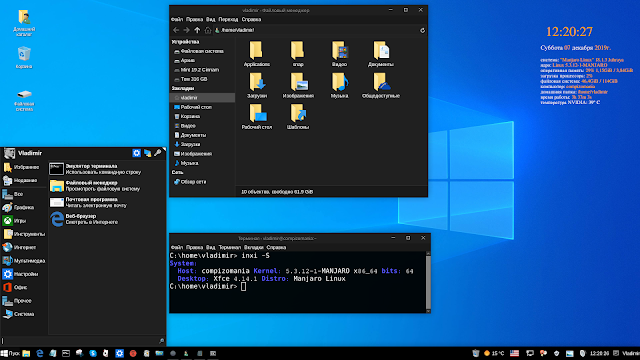Image resolution: width=640 pixels, height=360 pixels.
Task: Open Графика category in start menu
Action: pyautogui.click(x=24, y=207)
